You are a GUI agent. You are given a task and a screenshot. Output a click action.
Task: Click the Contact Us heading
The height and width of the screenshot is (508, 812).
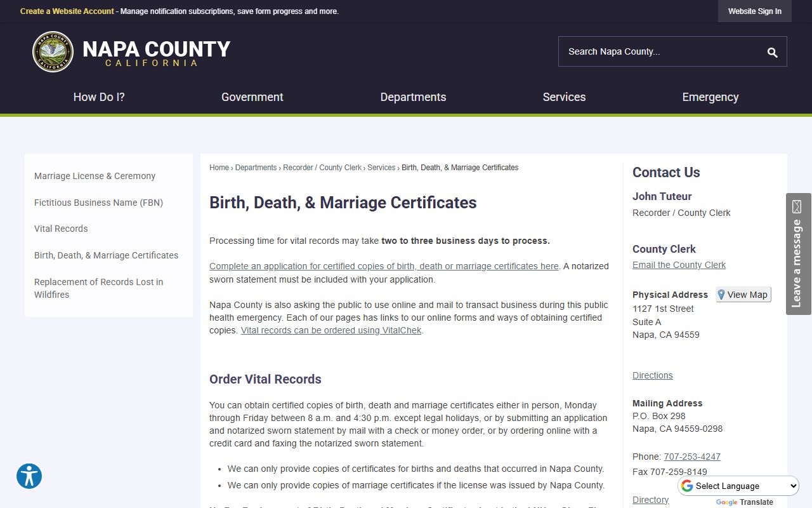(666, 172)
